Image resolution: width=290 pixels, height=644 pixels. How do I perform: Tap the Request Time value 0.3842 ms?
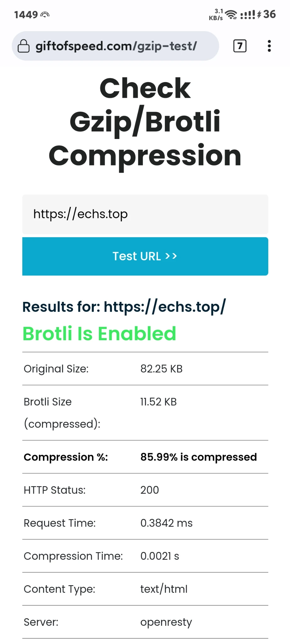coord(166,523)
